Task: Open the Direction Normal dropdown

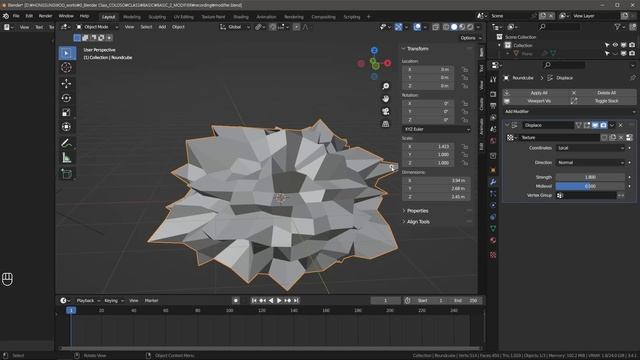Action: coord(590,162)
